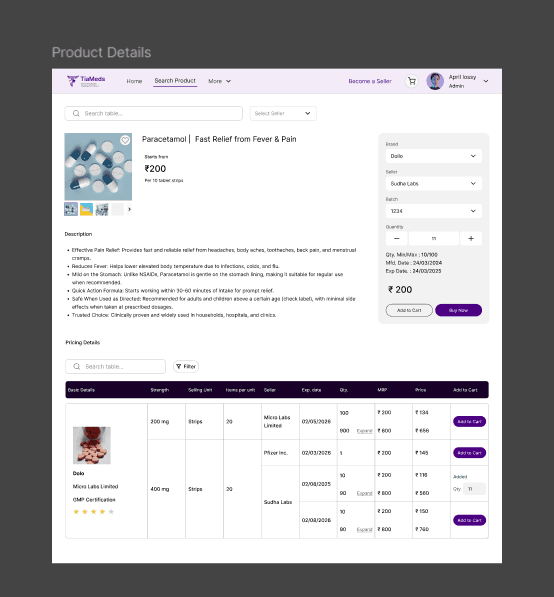
Task: Click the pricing Search table input
Action: 115,366
